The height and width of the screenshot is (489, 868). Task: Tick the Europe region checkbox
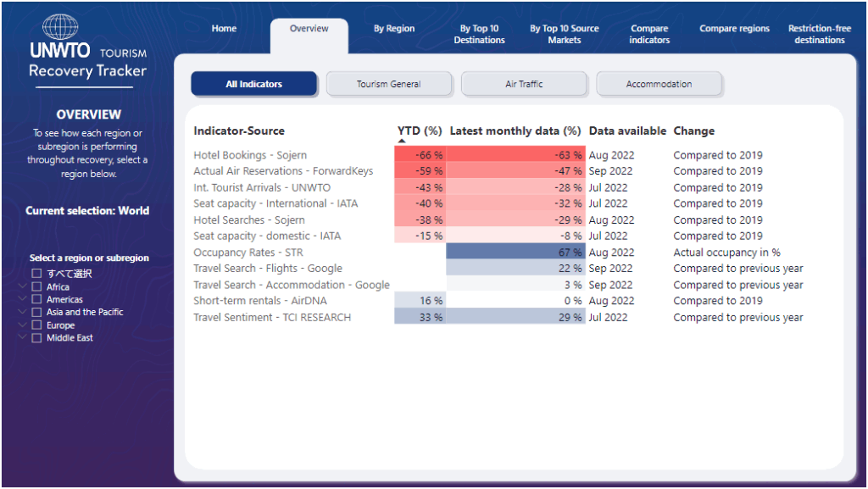pos(36,325)
